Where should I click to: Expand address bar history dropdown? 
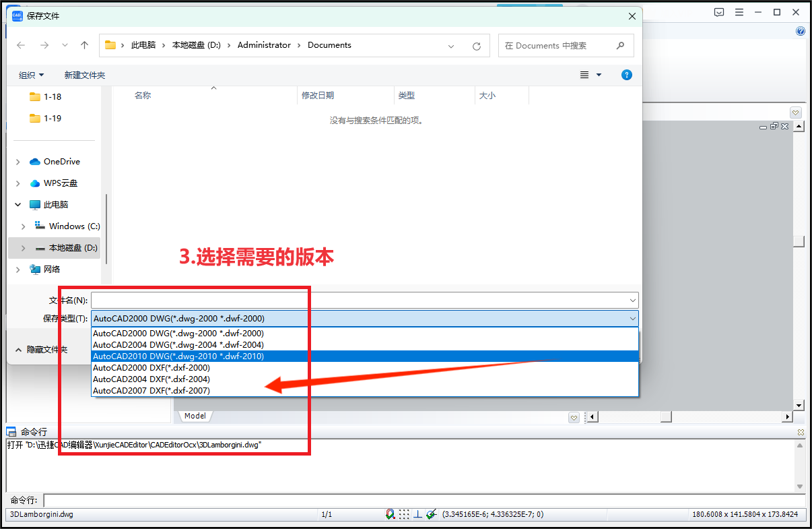(451, 46)
